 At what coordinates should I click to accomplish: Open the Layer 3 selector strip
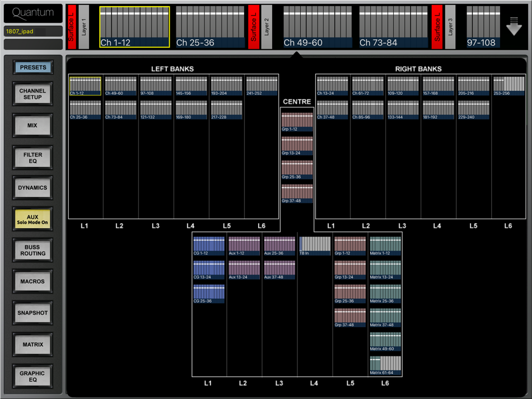(x=450, y=27)
